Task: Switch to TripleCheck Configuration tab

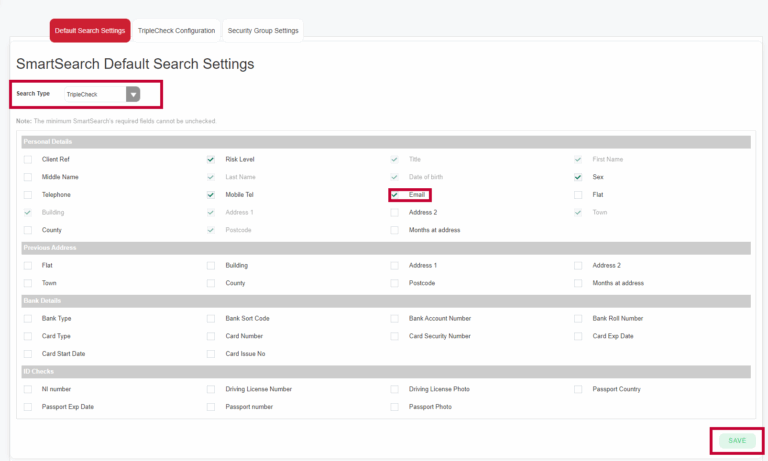Action: click(176, 30)
